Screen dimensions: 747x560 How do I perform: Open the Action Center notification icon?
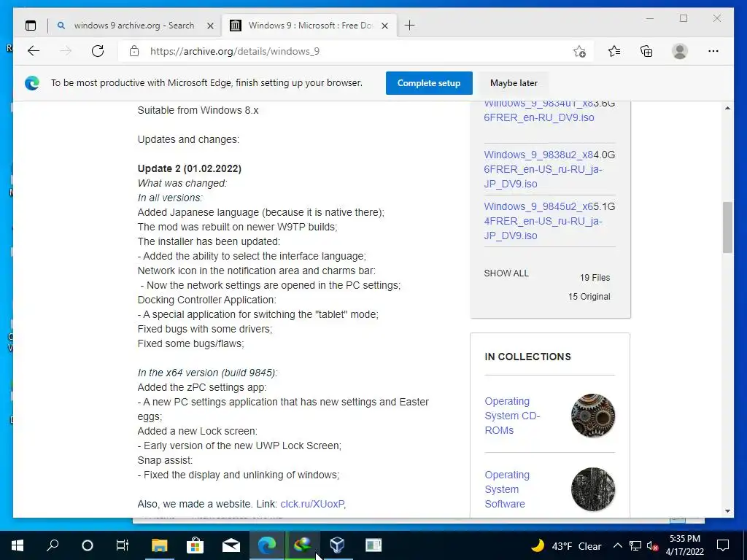tap(723, 545)
